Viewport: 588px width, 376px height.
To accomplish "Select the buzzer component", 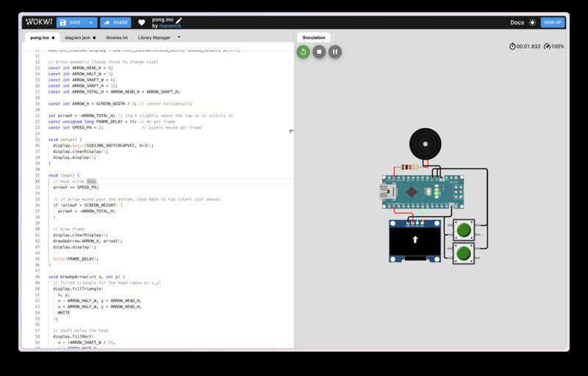I will click(x=426, y=143).
